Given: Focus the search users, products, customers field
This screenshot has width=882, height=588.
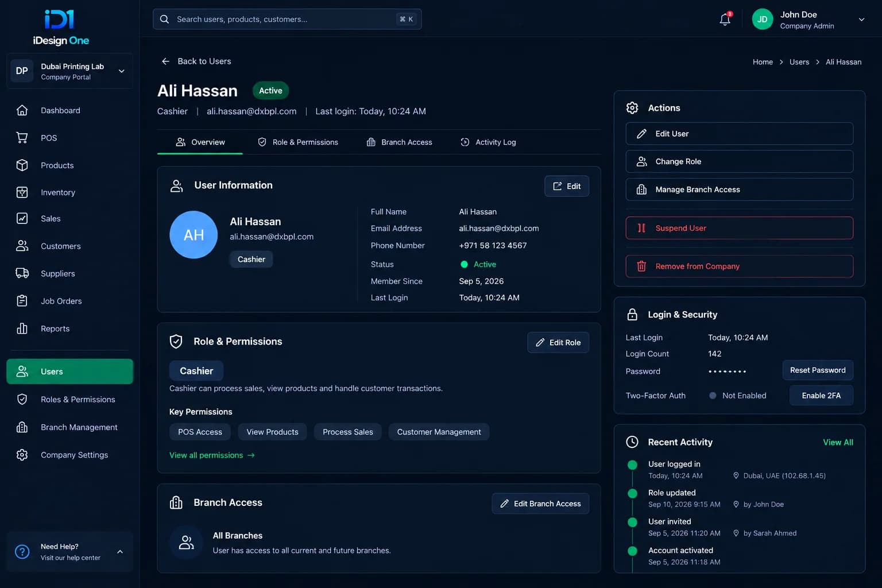Looking at the screenshot, I should coord(287,19).
